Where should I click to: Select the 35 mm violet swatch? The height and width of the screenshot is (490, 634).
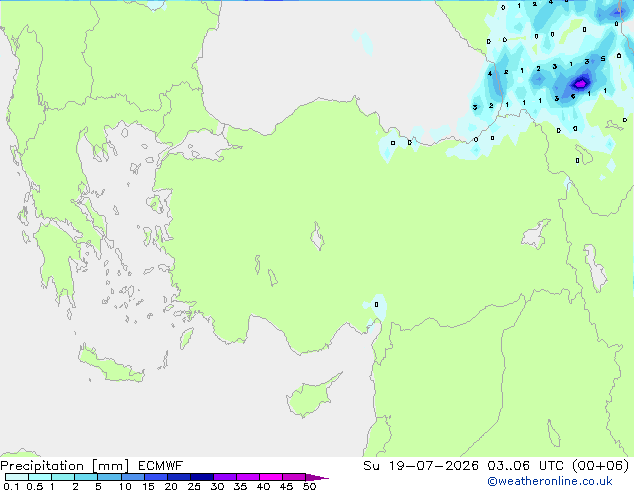click(x=248, y=477)
